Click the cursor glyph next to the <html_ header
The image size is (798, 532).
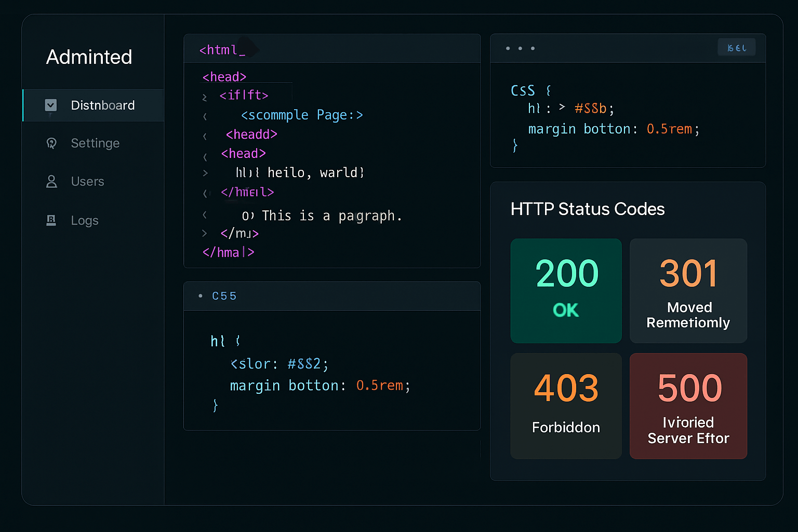248,48
